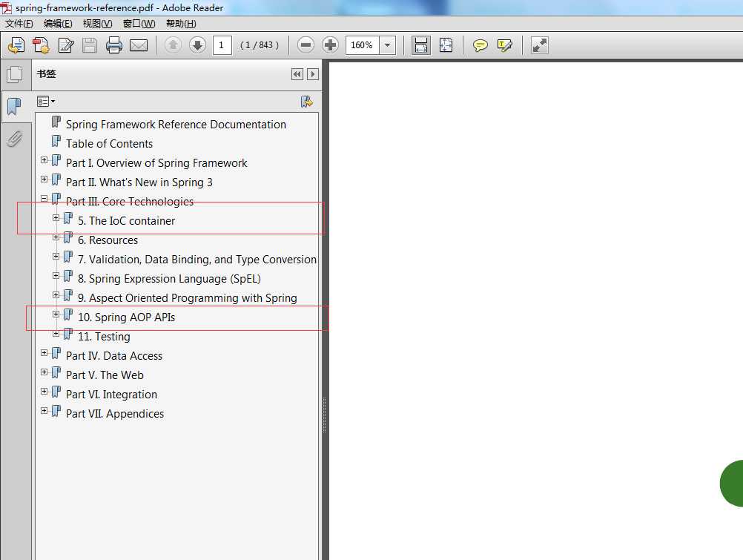
Task: Click the Email envelope icon
Action: click(139, 45)
